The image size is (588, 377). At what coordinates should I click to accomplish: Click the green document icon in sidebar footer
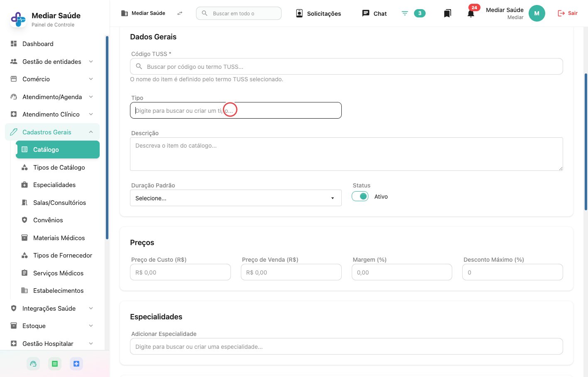[55, 364]
